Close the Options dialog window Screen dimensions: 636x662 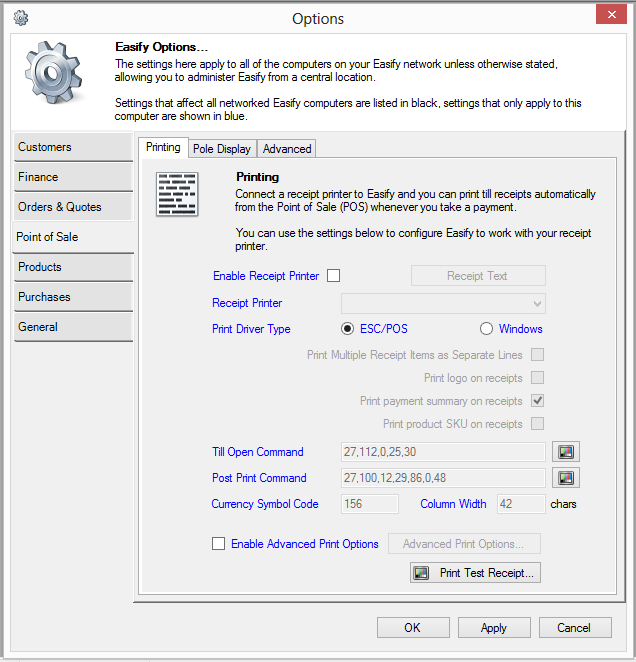(x=610, y=14)
